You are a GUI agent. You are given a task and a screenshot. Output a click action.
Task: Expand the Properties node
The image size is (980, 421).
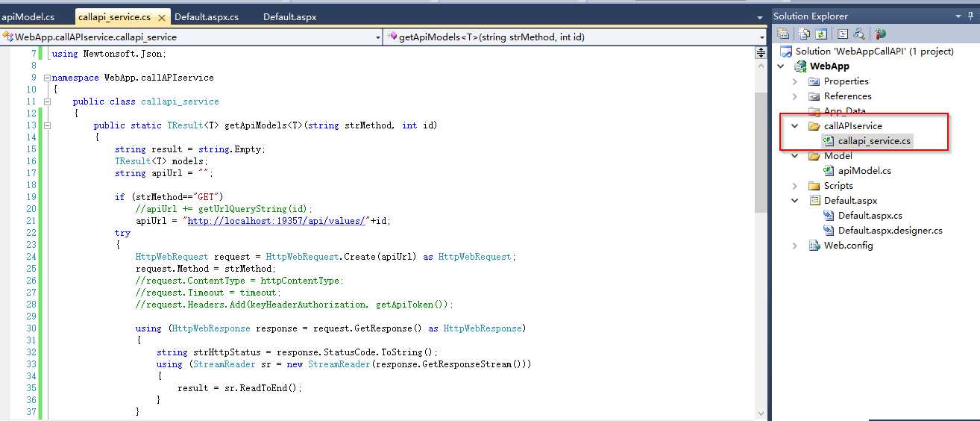point(795,81)
